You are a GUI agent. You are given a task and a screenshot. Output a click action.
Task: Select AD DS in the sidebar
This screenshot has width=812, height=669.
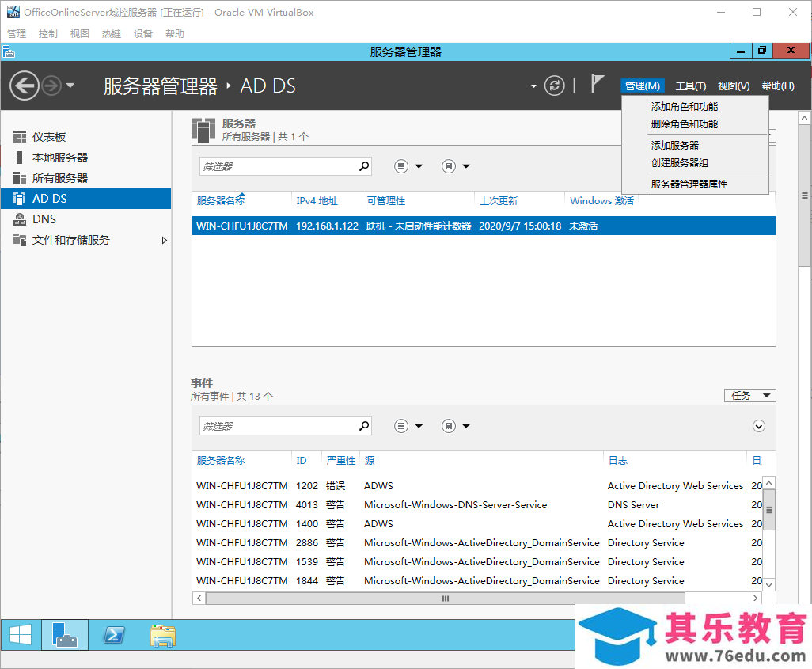click(86, 199)
